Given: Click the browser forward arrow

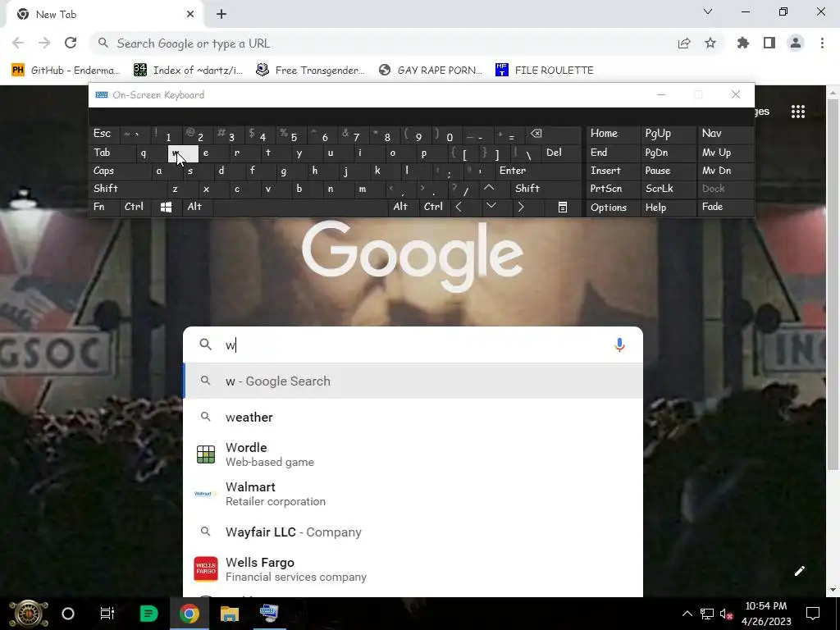Looking at the screenshot, I should (44, 43).
